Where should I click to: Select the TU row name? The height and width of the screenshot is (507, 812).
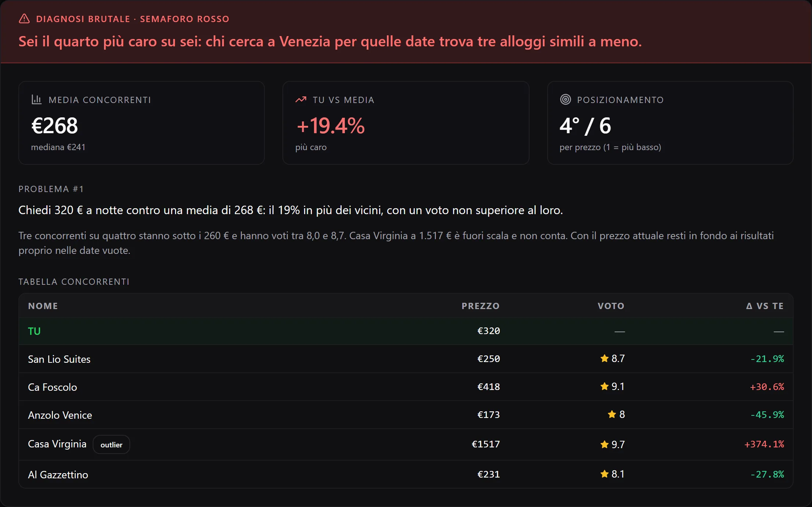pyautogui.click(x=34, y=331)
